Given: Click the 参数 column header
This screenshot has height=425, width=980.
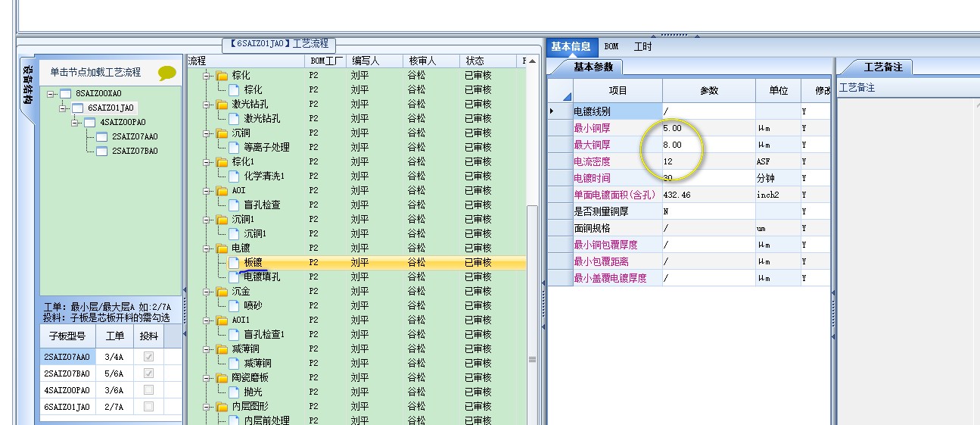Looking at the screenshot, I should point(709,90).
